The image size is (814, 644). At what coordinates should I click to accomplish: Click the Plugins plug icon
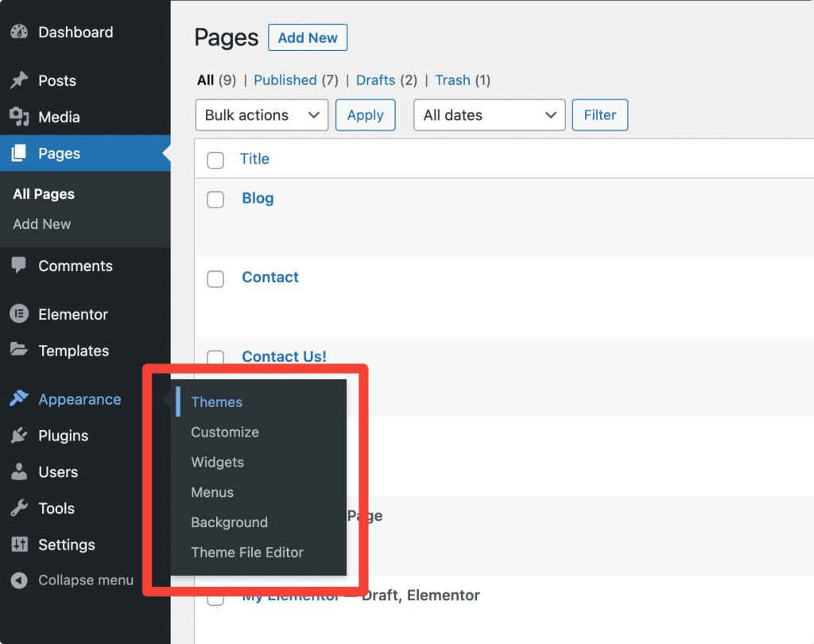click(19, 435)
